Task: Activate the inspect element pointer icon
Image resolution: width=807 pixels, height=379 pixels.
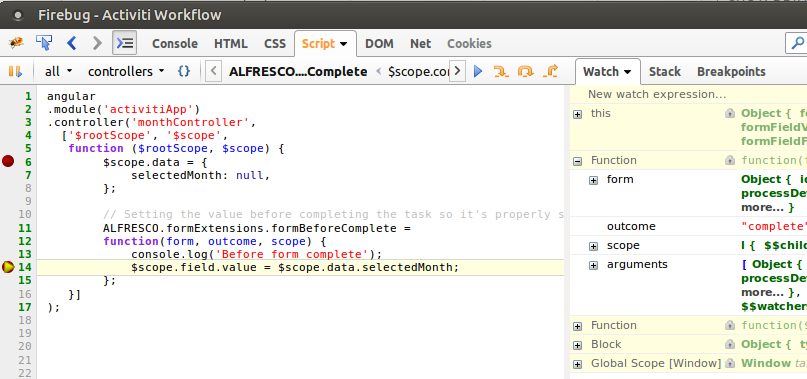Action: [x=44, y=43]
